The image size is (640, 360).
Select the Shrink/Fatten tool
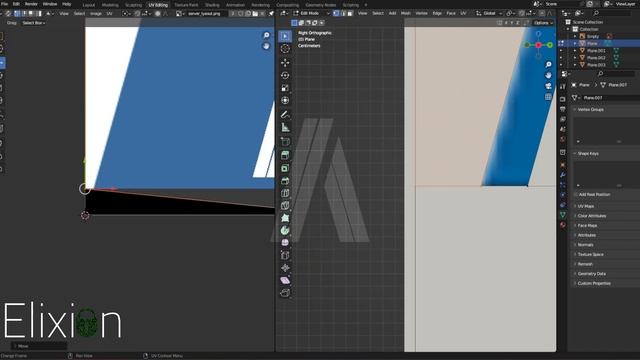pos(285,268)
